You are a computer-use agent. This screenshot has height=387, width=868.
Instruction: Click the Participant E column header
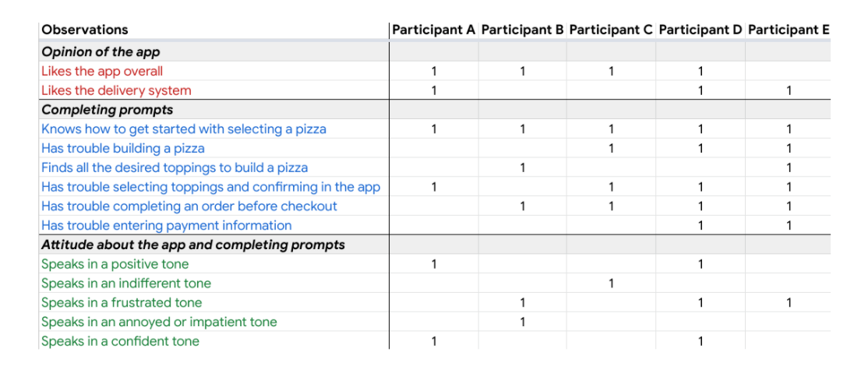[789, 30]
